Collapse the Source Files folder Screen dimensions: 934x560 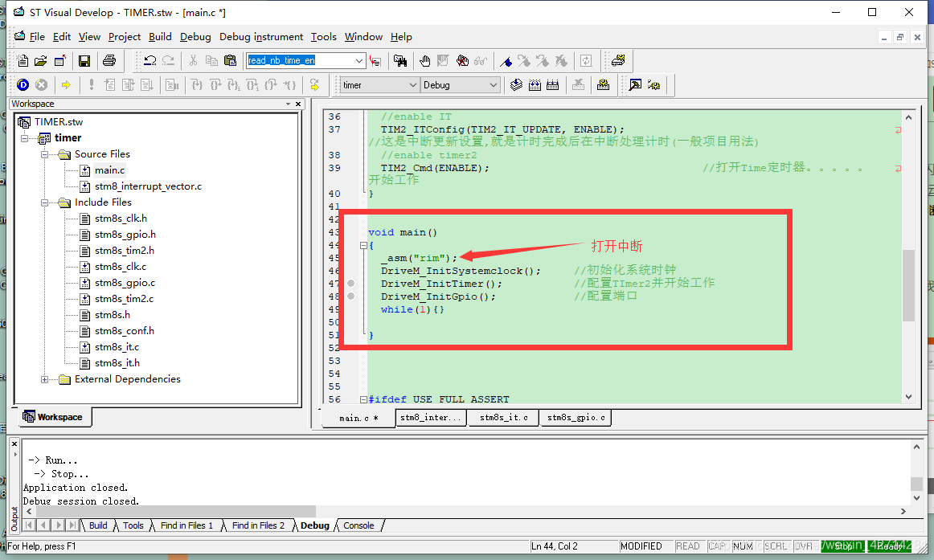coord(44,154)
